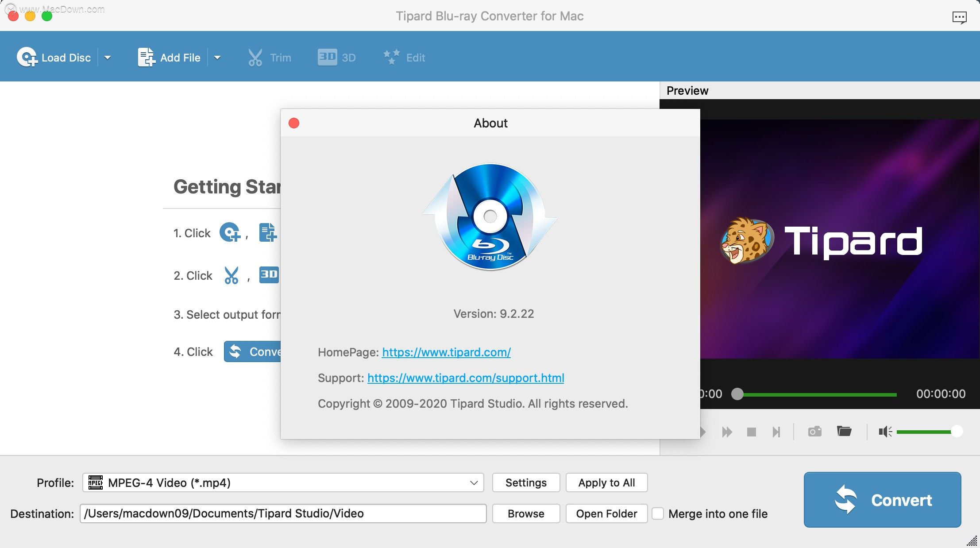Browse for destination folder

point(526,513)
